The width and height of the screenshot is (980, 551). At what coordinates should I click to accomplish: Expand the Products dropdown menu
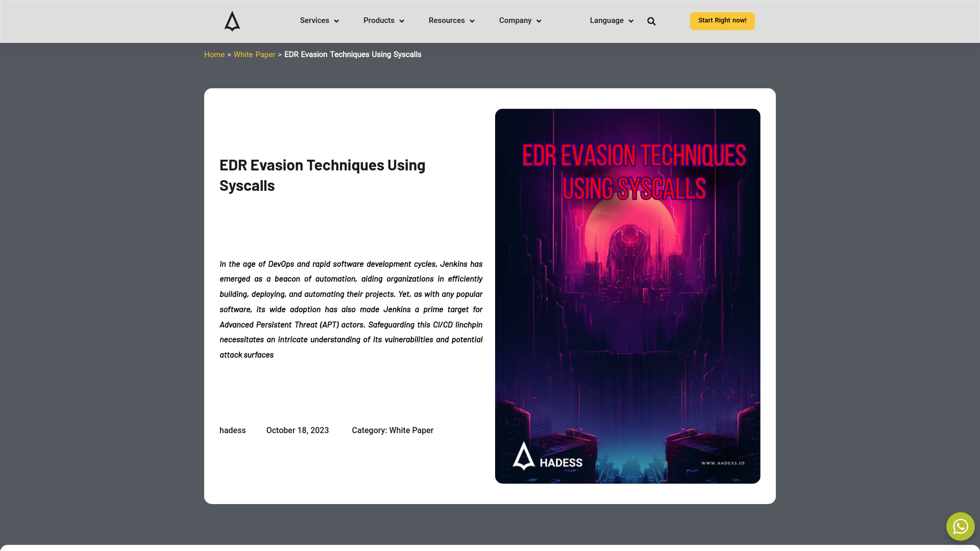pos(384,21)
